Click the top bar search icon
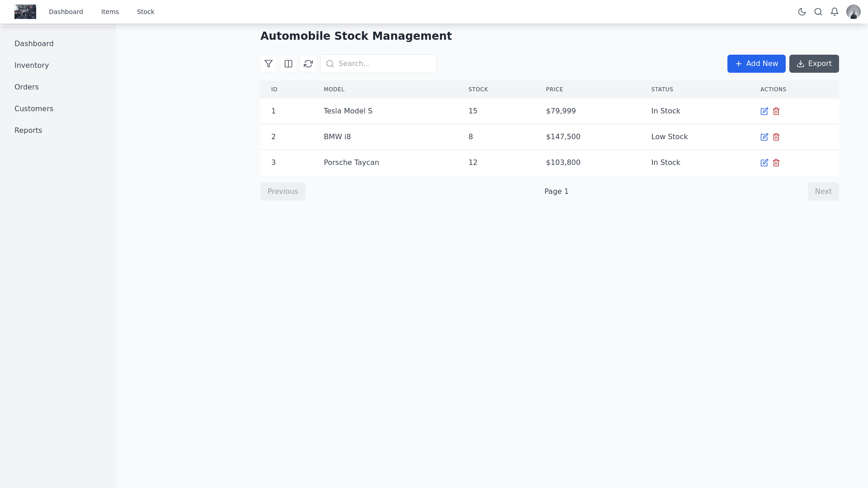The image size is (868, 488). [818, 12]
